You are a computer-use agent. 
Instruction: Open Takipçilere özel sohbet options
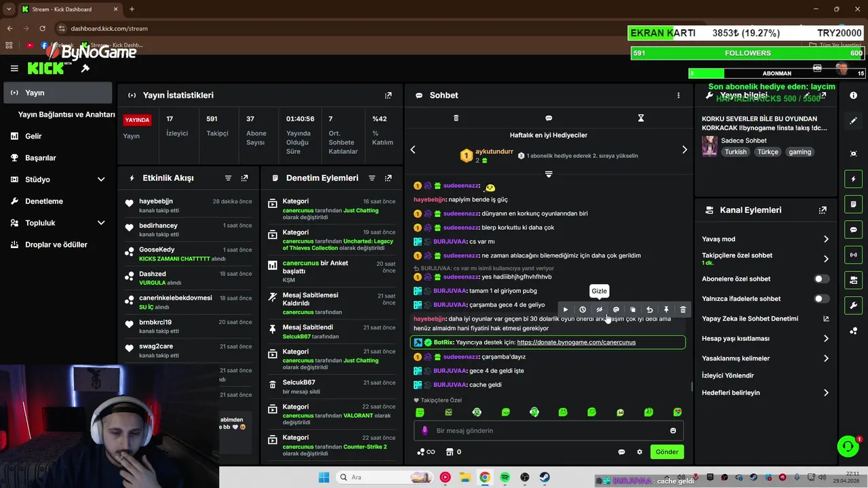pyautogui.click(x=826, y=259)
